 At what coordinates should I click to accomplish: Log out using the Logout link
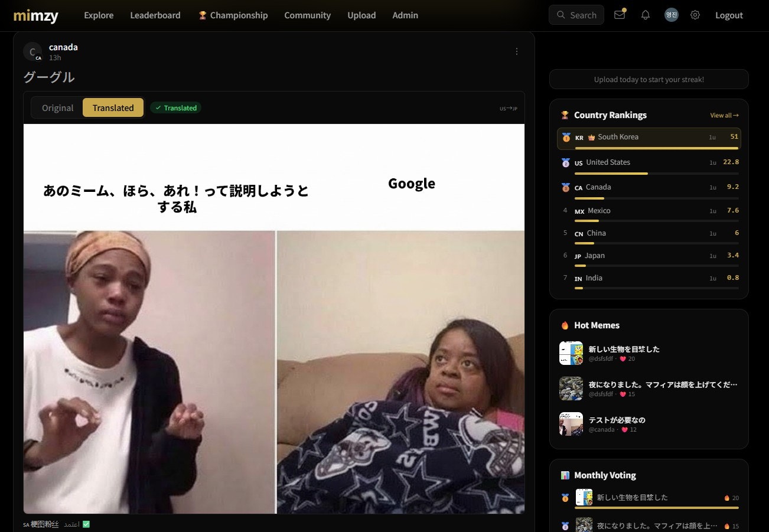(x=729, y=15)
